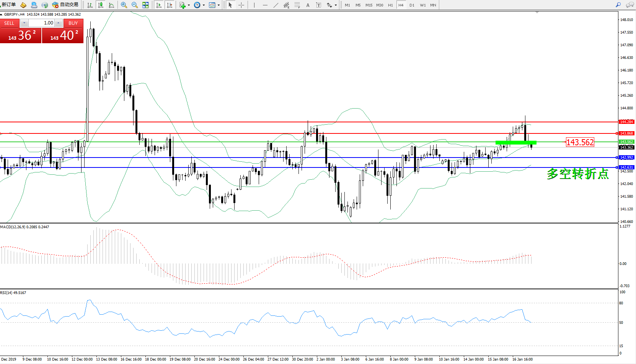
Task: Select the horizontal line drawing tool
Action: 265,5
